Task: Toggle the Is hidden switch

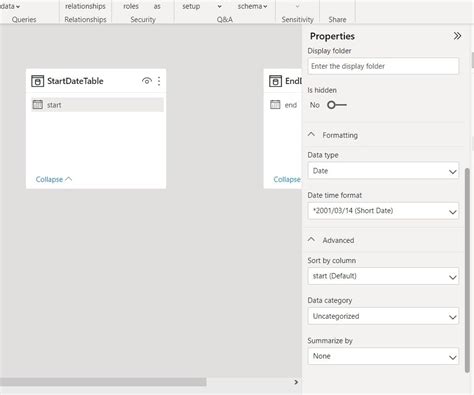Action: click(337, 105)
